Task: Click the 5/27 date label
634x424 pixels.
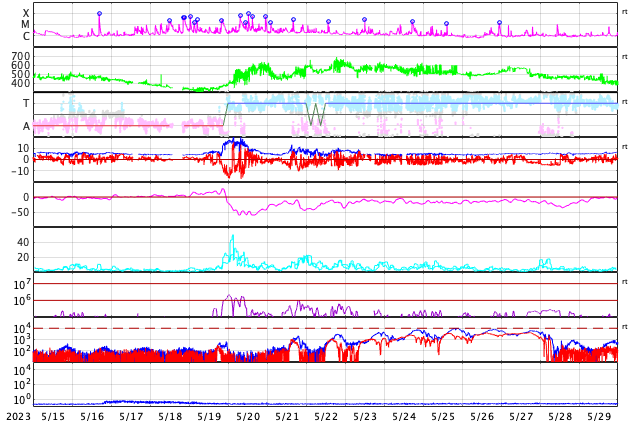Action: (x=521, y=416)
